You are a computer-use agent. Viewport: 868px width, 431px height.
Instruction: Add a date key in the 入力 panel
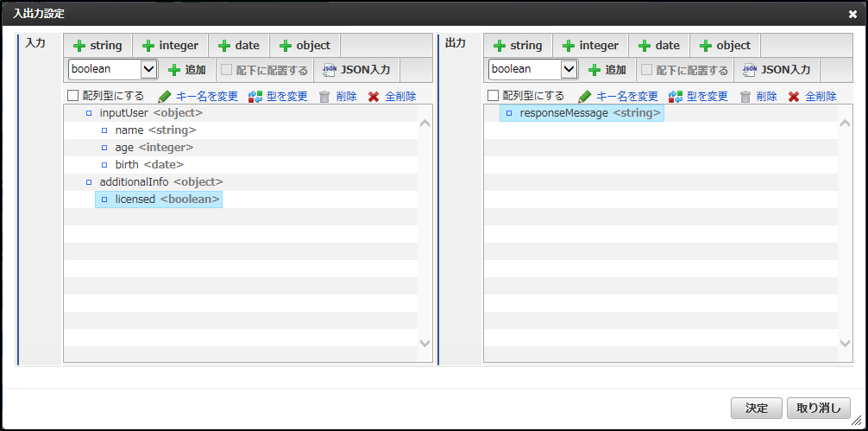pyautogui.click(x=239, y=46)
